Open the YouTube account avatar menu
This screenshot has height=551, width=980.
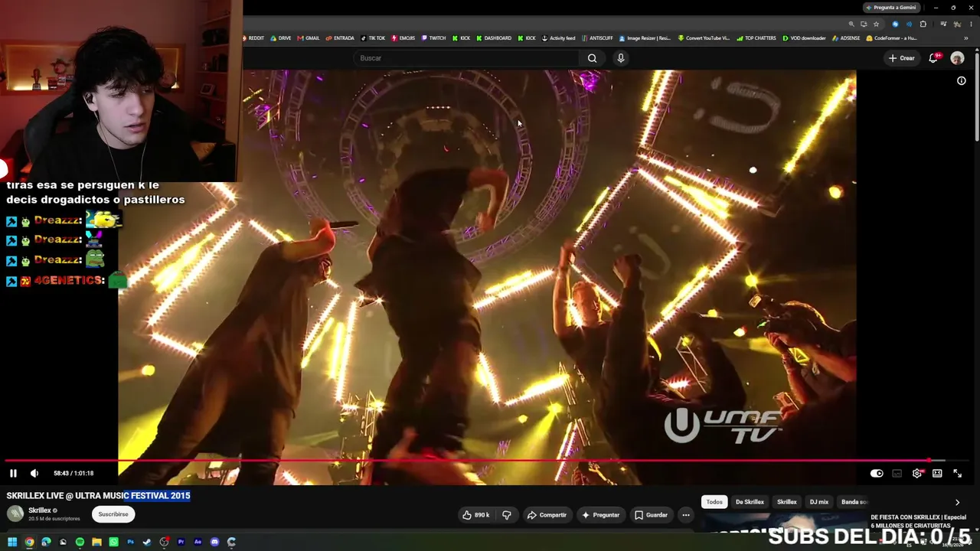pyautogui.click(x=957, y=58)
